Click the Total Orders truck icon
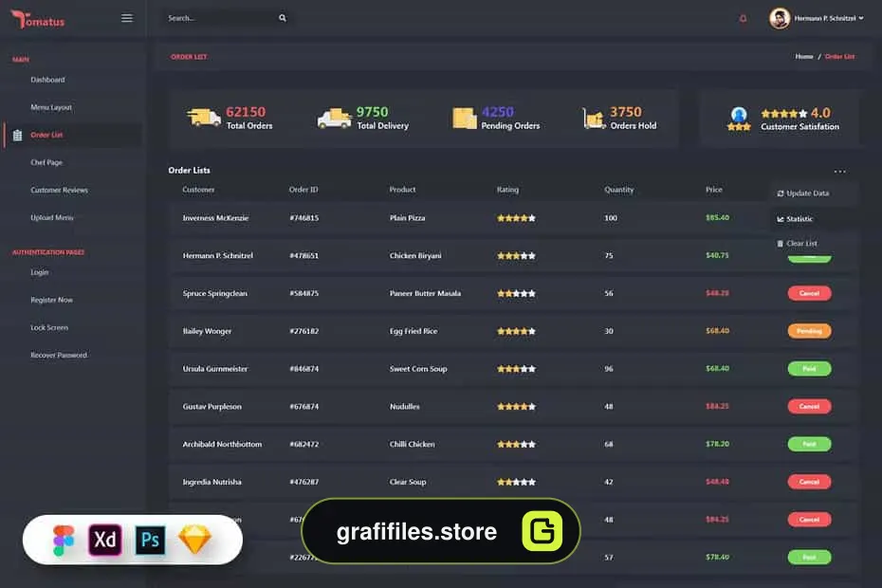Image resolution: width=882 pixels, height=588 pixels. (x=204, y=118)
